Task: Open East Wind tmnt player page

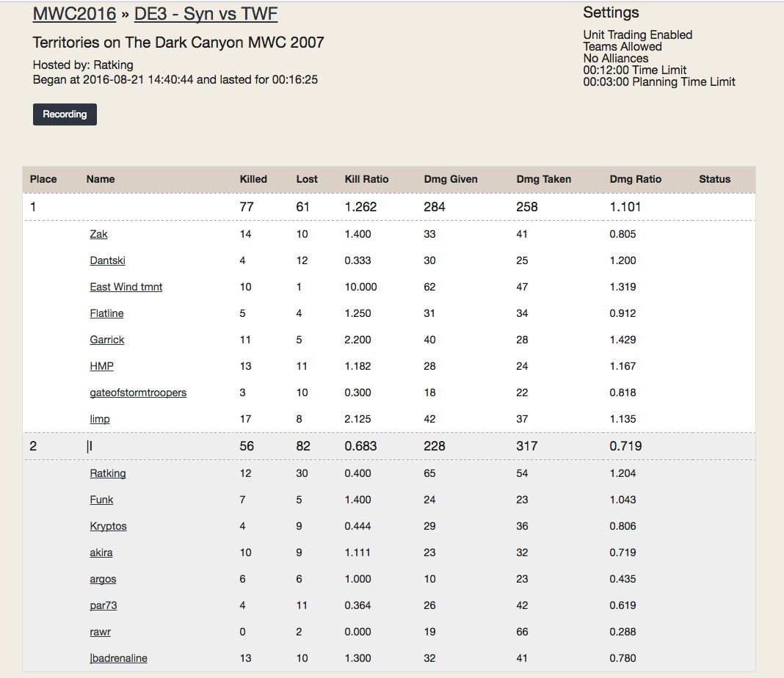Action: pos(126,287)
